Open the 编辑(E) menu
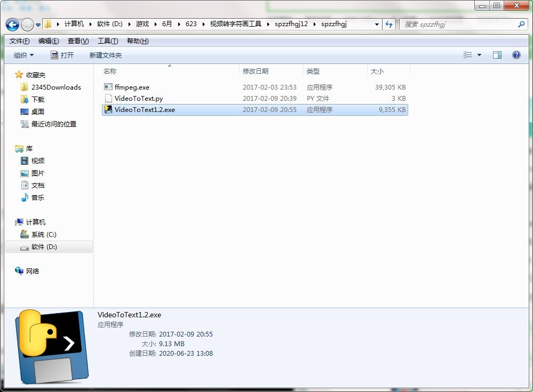This screenshot has width=533, height=392. tap(49, 41)
